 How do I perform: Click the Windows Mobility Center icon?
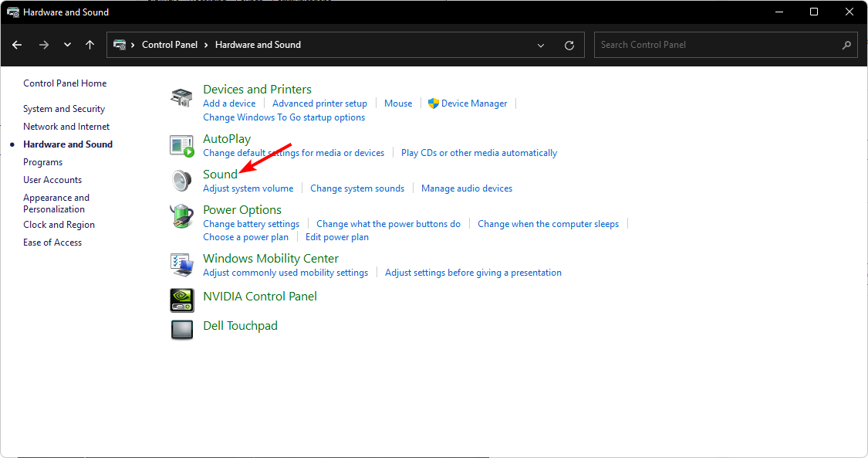click(181, 264)
